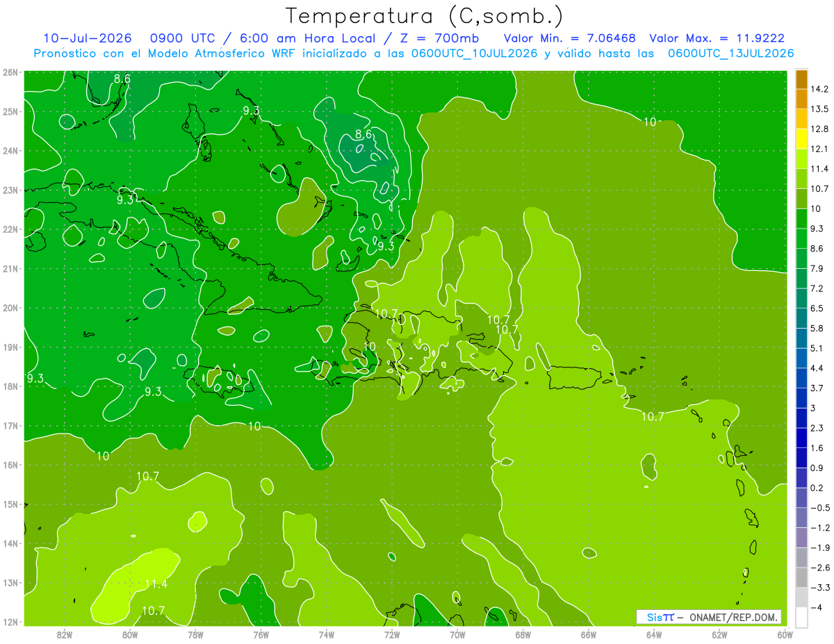Pick the yellow swatch between 12.8 and 12.1
Viewport: 834px width, 644px height.
[x=801, y=139]
